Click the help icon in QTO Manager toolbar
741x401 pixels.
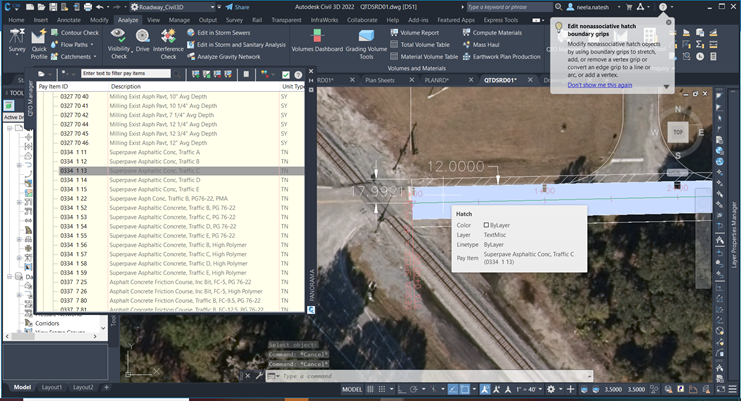point(298,75)
